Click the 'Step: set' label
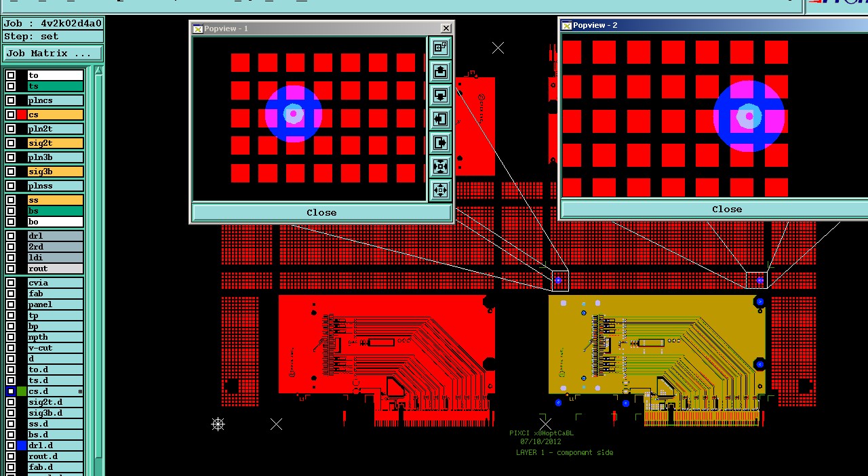This screenshot has height=476, width=868. click(53, 37)
